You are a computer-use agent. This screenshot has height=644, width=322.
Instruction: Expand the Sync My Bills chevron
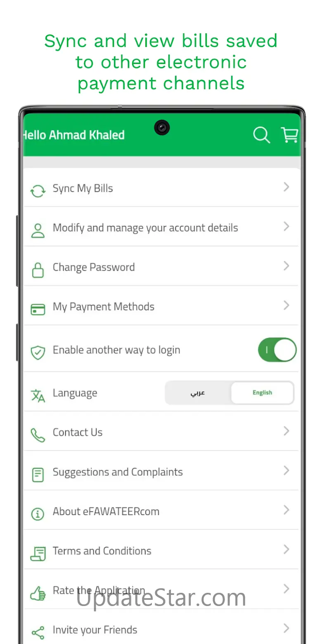pos(286,187)
